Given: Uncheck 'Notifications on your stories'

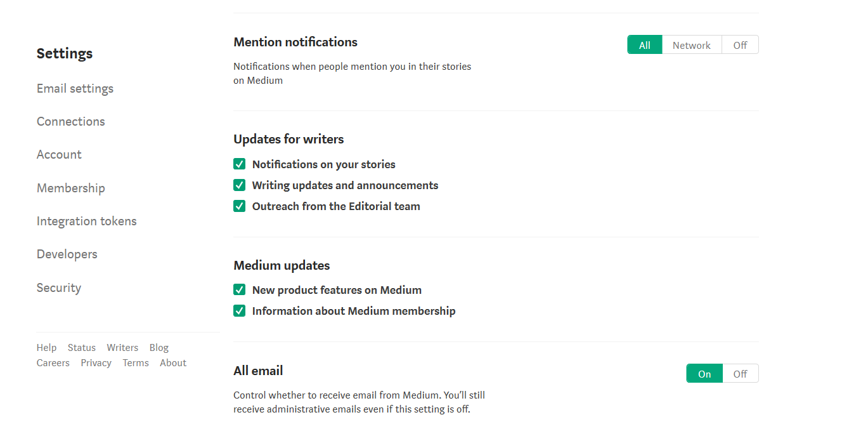Looking at the screenshot, I should (x=239, y=164).
